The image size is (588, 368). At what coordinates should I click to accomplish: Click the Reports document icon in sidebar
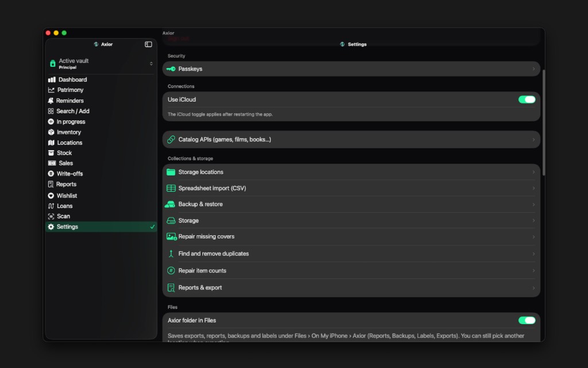[51, 185]
